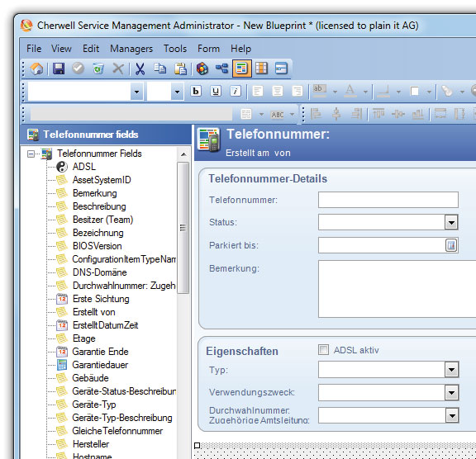Open the text highlight color dropdown arrow
Image resolution: width=476 pixels, height=459 pixels.
[335, 92]
